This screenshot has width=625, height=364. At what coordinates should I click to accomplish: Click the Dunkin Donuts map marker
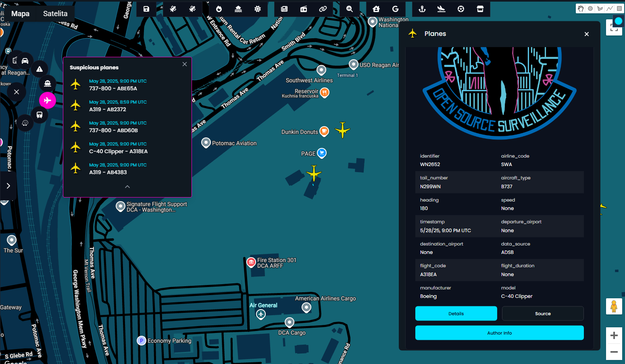(324, 131)
